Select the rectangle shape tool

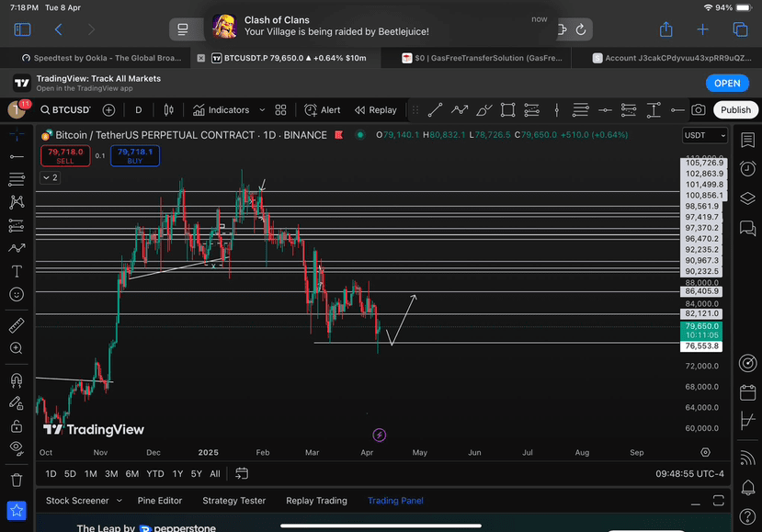point(507,110)
